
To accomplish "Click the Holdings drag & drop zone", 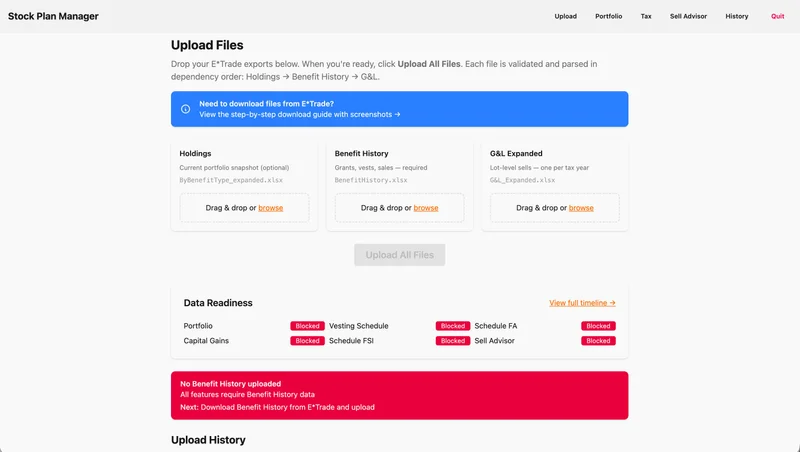I will (x=244, y=208).
